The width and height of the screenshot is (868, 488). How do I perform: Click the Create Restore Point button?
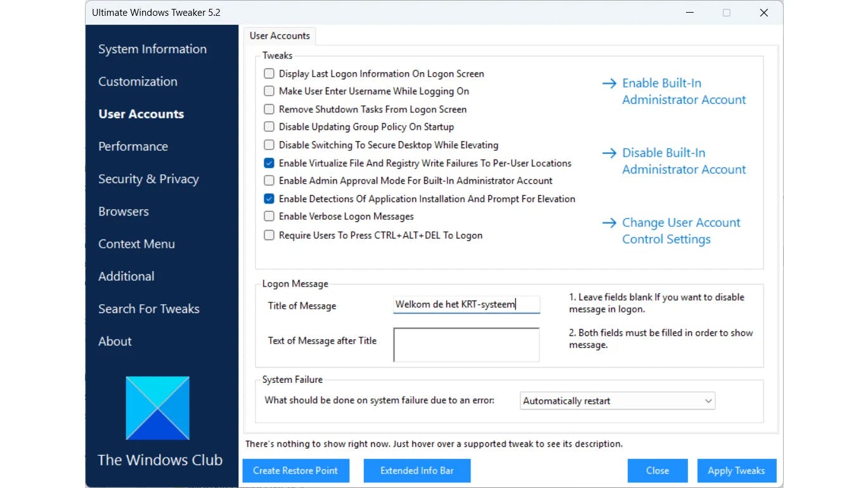pos(295,471)
